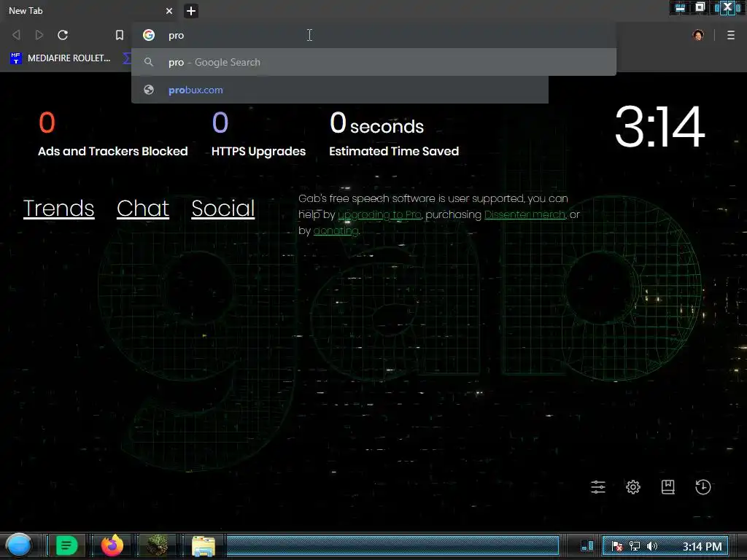Click the HTTPS Upgrades counter
This screenshot has width=747, height=560.
(x=259, y=134)
